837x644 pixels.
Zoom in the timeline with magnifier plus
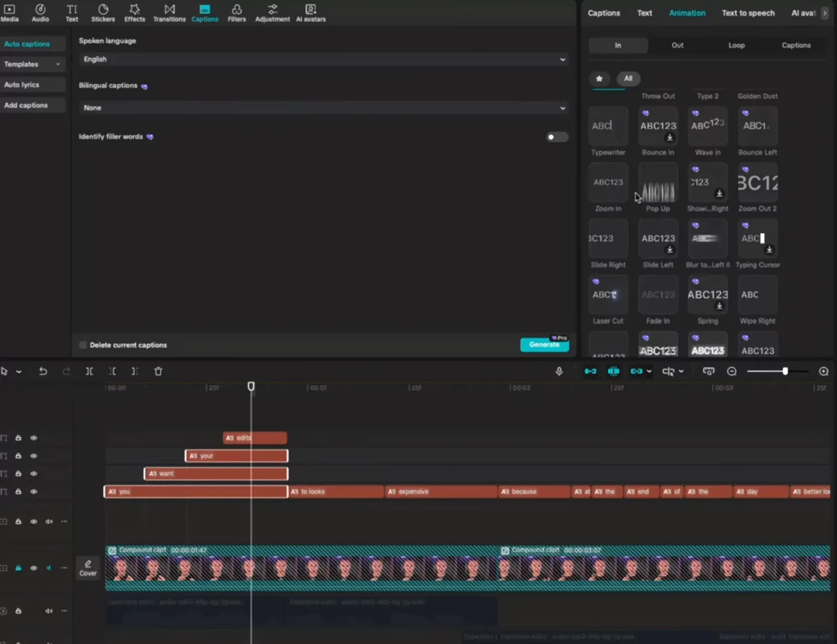click(823, 371)
